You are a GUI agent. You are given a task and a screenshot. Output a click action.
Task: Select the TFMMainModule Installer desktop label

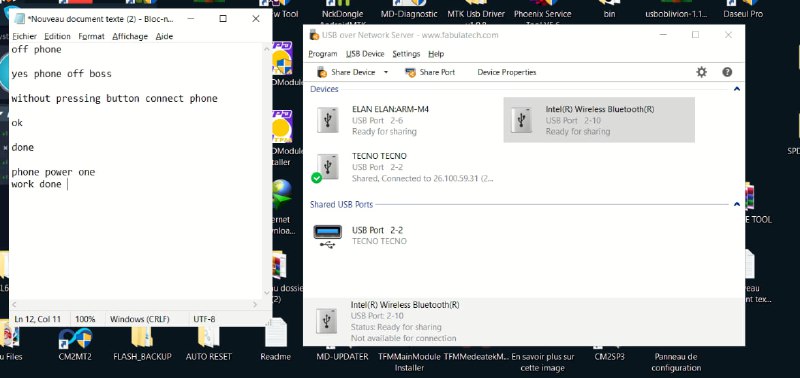pos(410,362)
